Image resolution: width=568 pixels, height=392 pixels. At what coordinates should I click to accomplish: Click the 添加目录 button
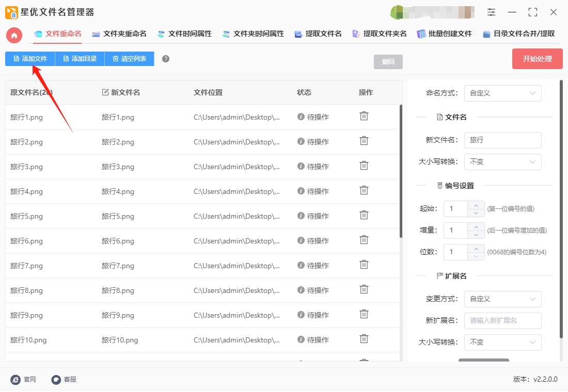click(x=80, y=59)
